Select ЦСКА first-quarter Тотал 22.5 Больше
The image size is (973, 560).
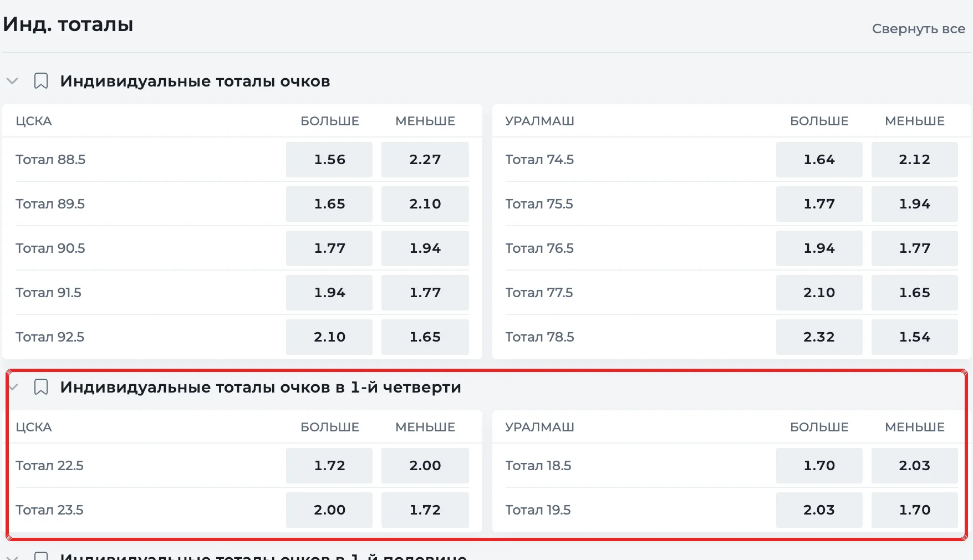point(329,466)
